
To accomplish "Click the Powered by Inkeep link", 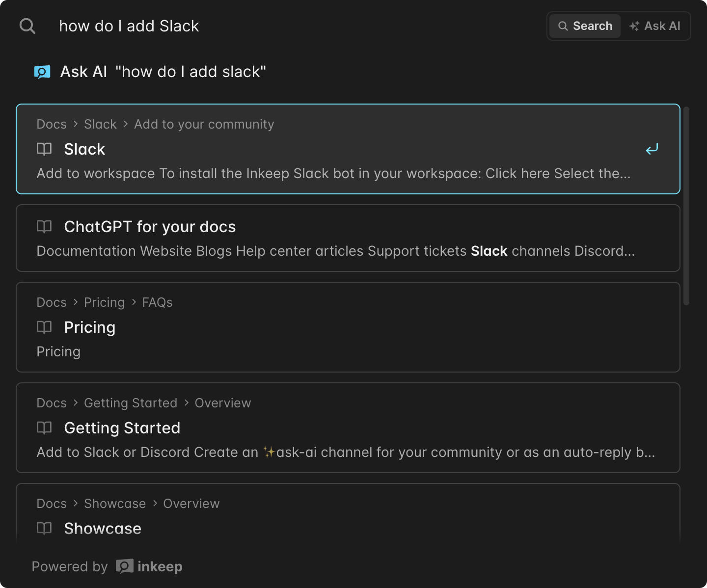I will click(x=107, y=566).
